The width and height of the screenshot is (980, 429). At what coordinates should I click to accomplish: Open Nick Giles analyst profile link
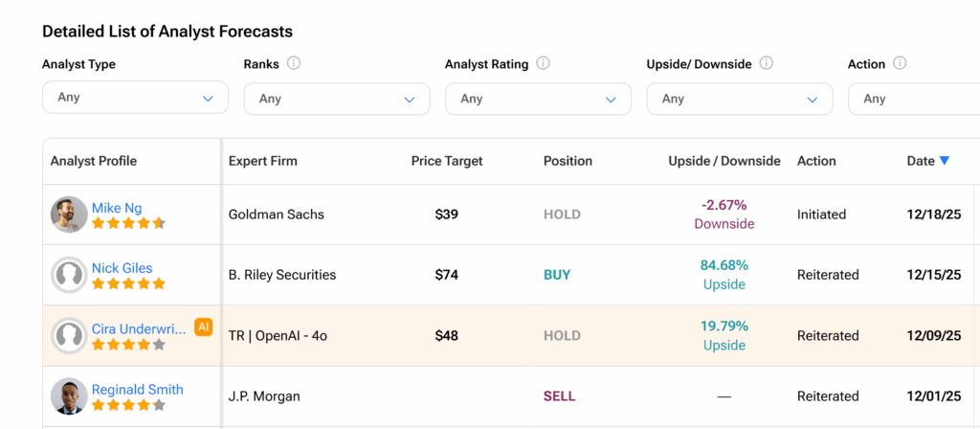pos(122,268)
